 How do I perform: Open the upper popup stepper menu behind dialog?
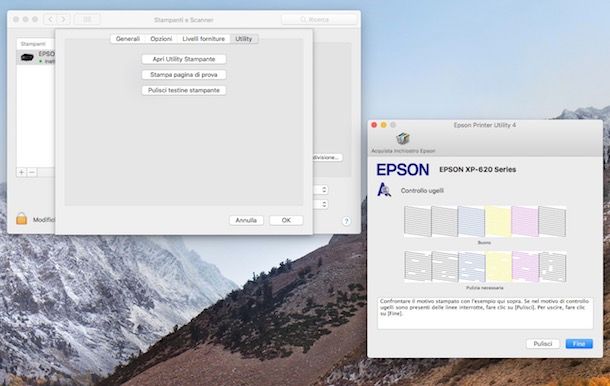(x=321, y=190)
